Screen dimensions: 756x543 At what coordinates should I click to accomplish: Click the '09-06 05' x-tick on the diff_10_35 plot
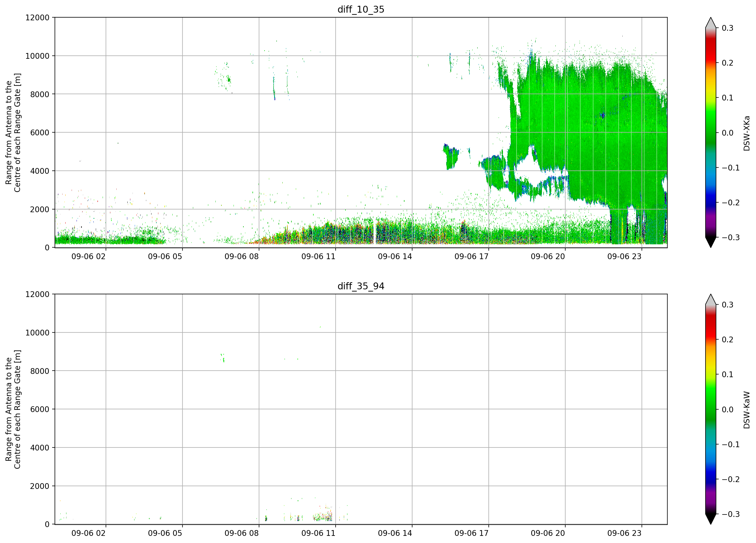coord(165,256)
